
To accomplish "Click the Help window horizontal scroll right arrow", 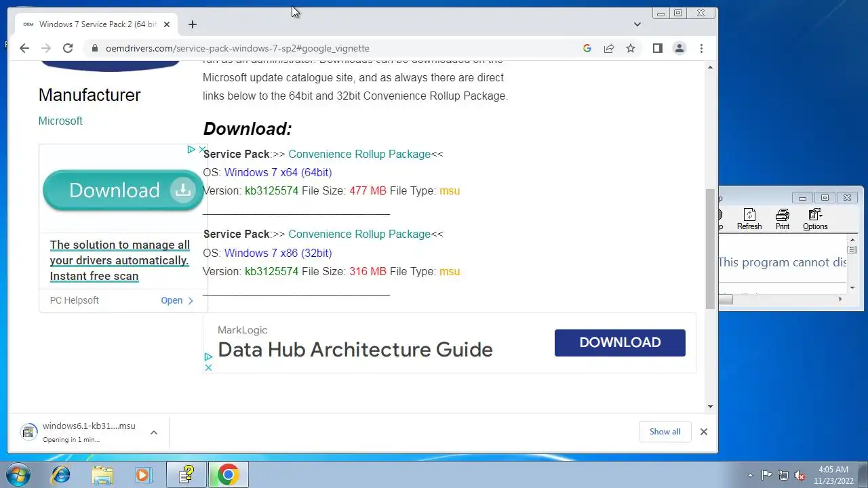I will pos(840,299).
